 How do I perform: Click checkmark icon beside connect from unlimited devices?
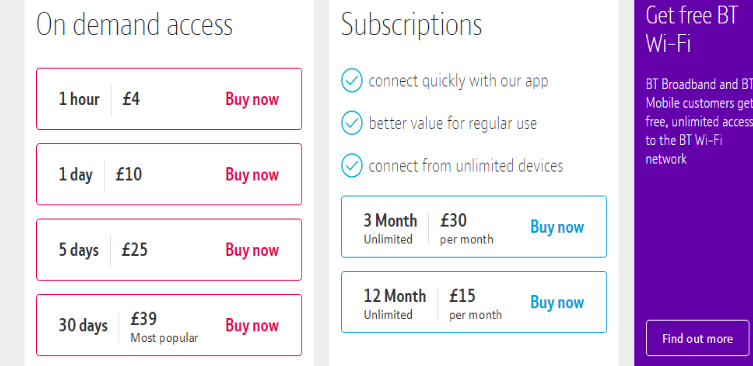pos(352,166)
